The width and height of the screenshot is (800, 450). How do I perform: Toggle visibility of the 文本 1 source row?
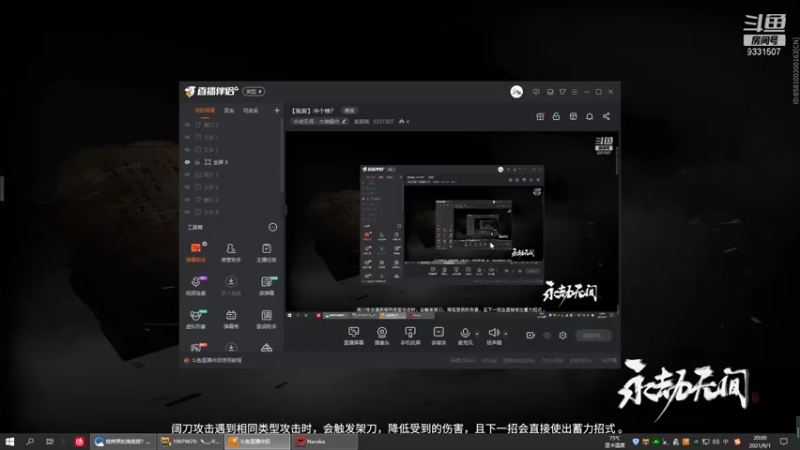pyautogui.click(x=187, y=149)
